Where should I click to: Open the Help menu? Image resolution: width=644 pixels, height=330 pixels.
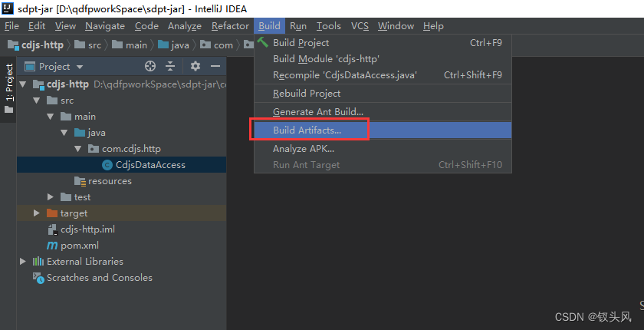pyautogui.click(x=433, y=26)
